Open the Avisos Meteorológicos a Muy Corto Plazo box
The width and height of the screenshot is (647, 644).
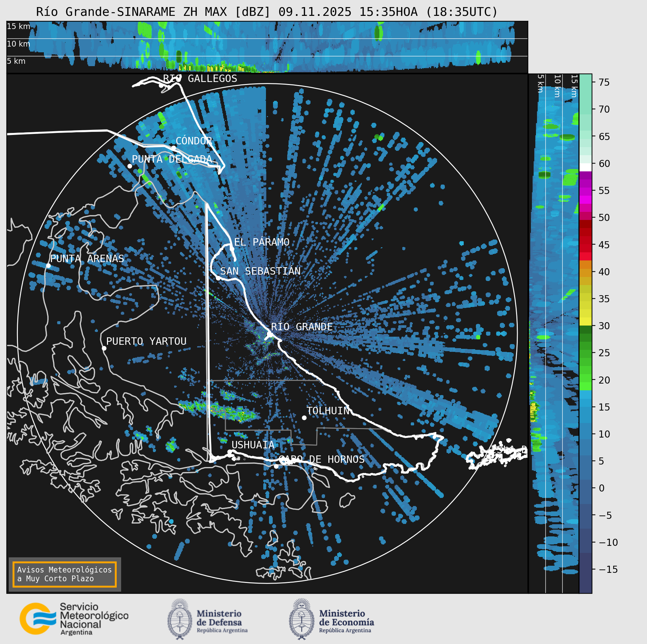click(64, 574)
